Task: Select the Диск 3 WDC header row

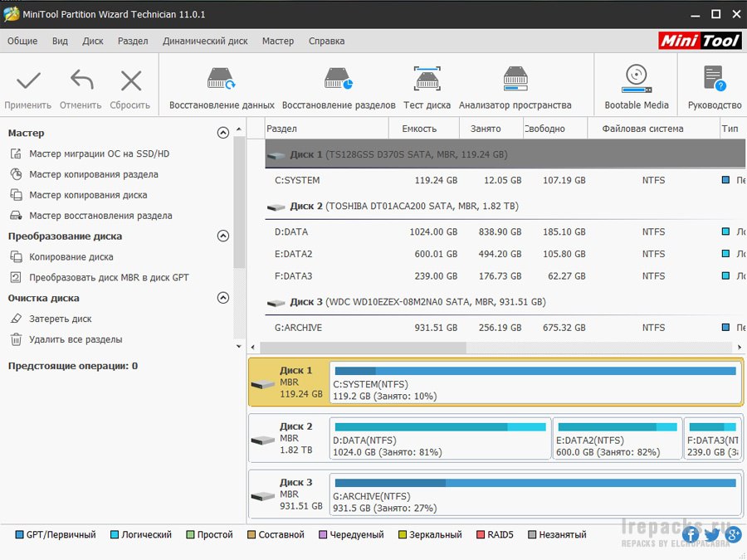Action: point(505,302)
